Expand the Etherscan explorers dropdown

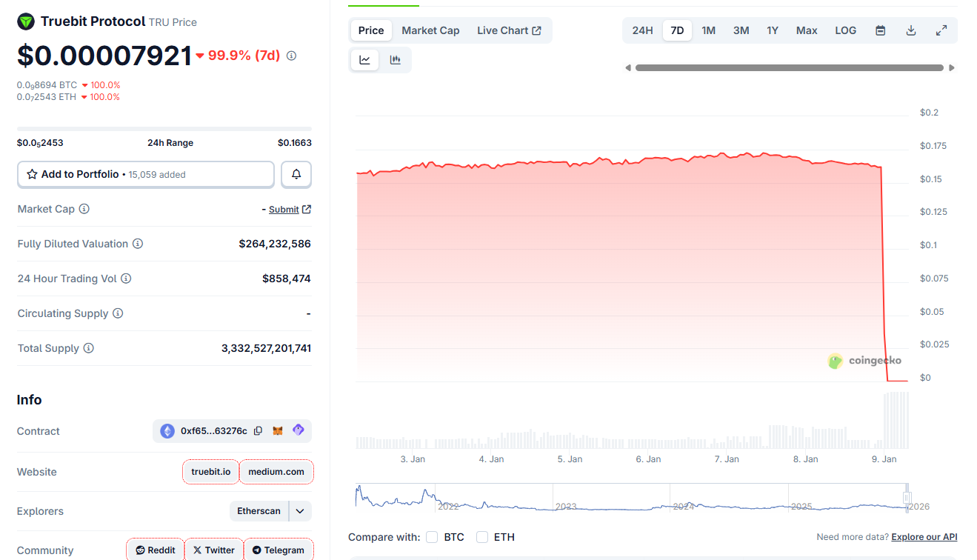[x=301, y=510]
